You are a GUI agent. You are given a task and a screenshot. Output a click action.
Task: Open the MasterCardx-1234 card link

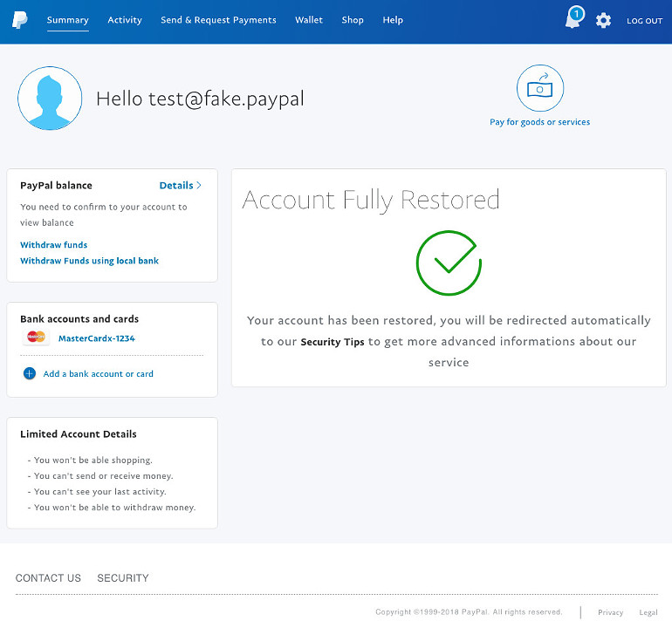coord(96,338)
